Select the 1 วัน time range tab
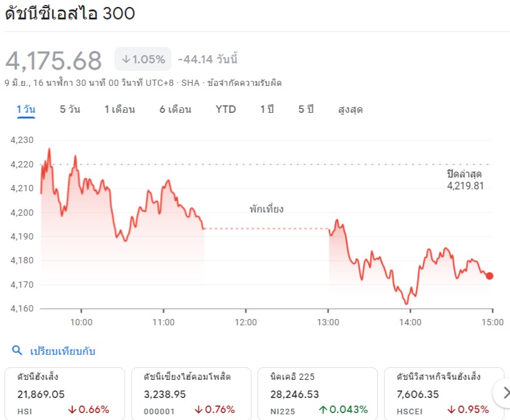The height and width of the screenshot is (420, 510). [x=26, y=110]
